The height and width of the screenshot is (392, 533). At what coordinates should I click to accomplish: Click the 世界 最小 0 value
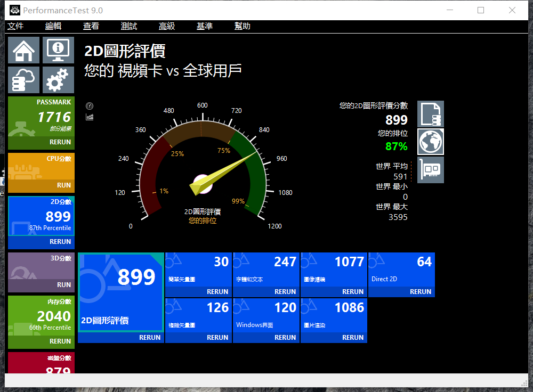[405, 197]
